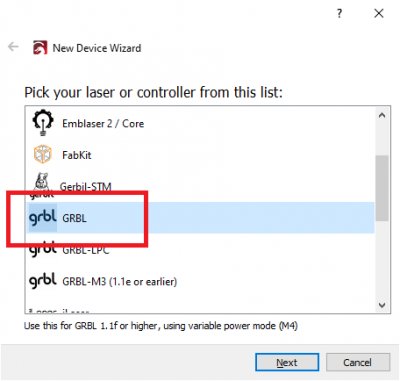Go back using the left arrow
The width and height of the screenshot is (400, 381).
pos(13,47)
